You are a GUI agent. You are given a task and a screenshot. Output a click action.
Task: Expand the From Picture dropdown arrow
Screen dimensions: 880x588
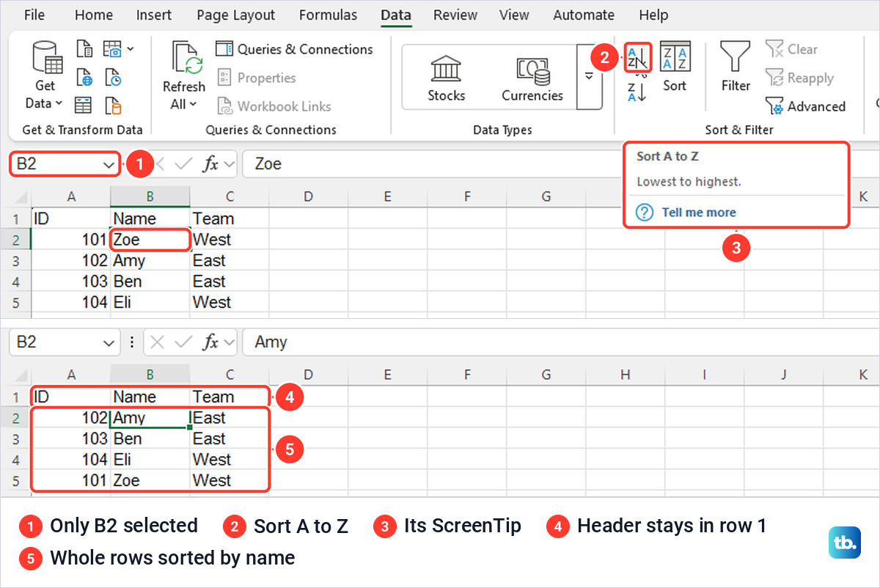coord(131,50)
